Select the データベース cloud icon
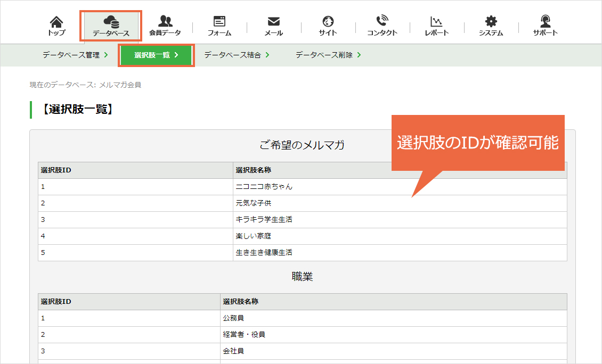The image size is (602, 364). [x=111, y=21]
